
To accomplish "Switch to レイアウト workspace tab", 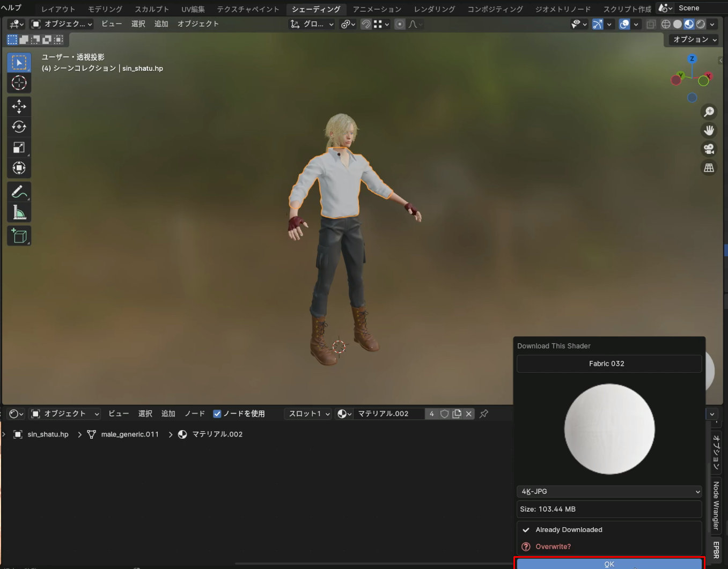I will click(58, 9).
